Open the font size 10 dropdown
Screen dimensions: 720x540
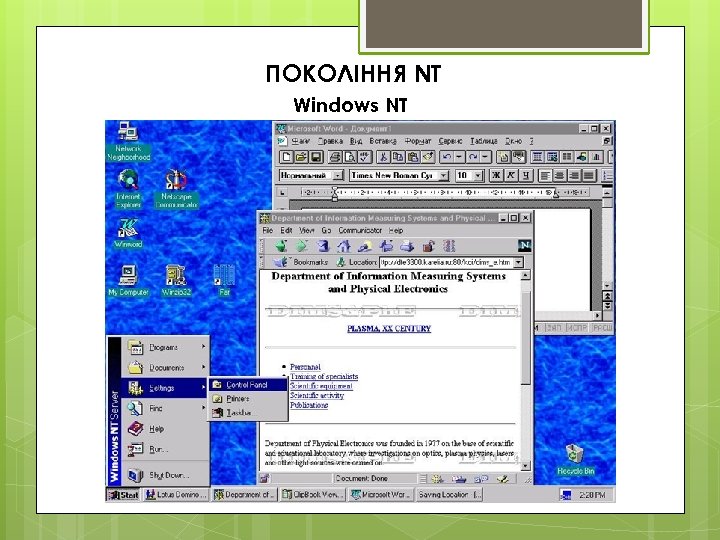click(478, 175)
